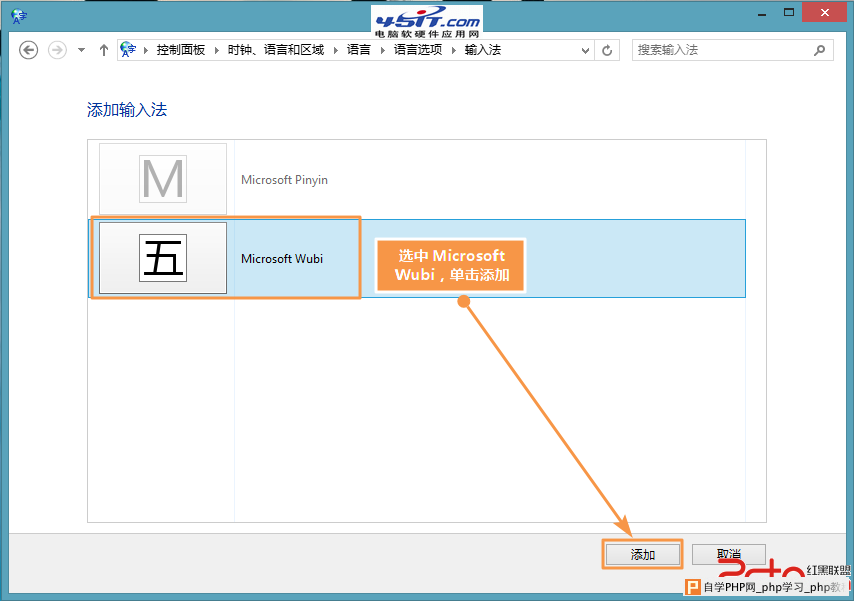Go up one level with Up arrow
Screen dimensions: 854x601
click(103, 50)
